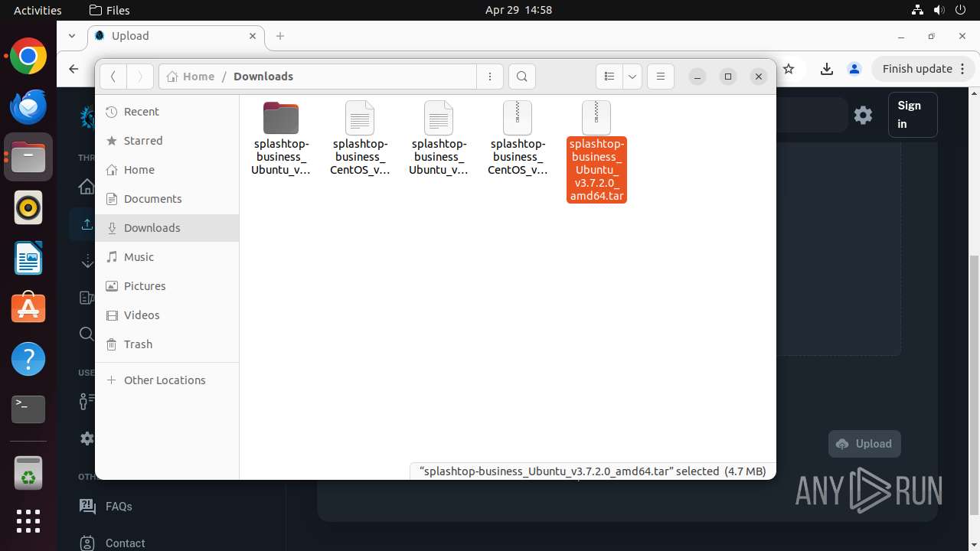Open Videos in the sidebar
This screenshot has width=980, height=551.
[167, 315]
